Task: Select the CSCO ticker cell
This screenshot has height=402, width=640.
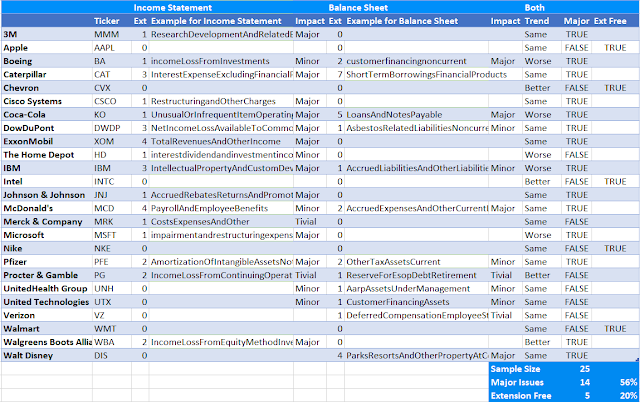Action: click(112, 101)
